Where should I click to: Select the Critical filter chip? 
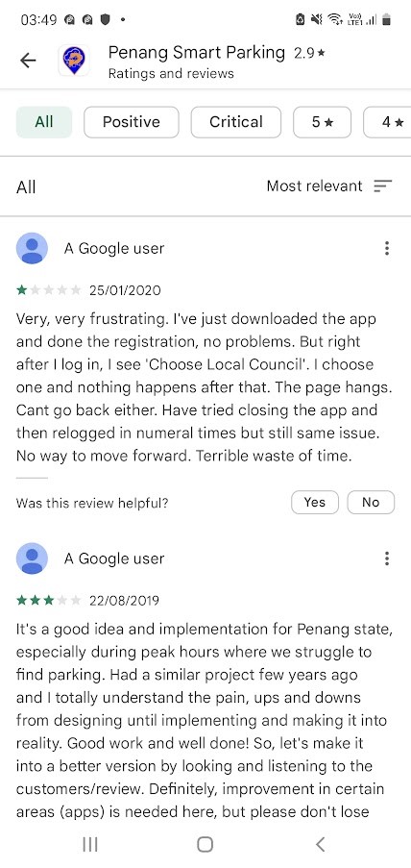tap(236, 122)
